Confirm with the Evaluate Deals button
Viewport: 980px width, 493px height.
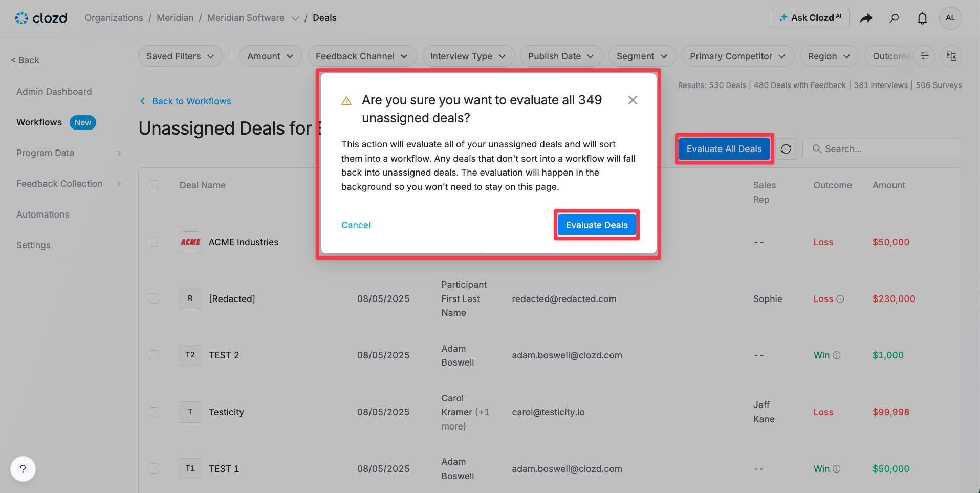[x=597, y=225]
